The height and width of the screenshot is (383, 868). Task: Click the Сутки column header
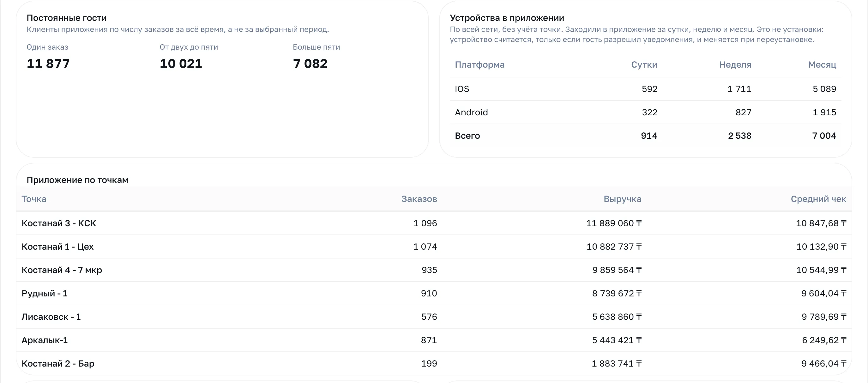(x=644, y=65)
